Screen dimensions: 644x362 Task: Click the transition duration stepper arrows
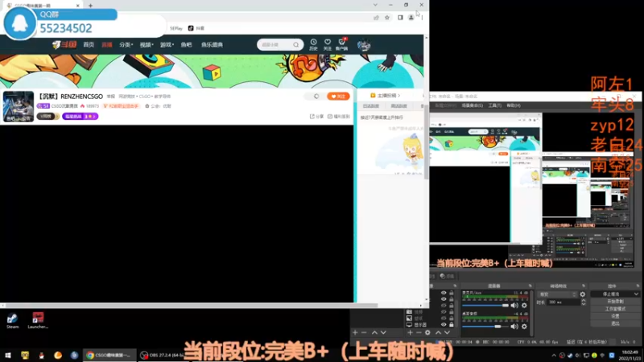pyautogui.click(x=584, y=302)
